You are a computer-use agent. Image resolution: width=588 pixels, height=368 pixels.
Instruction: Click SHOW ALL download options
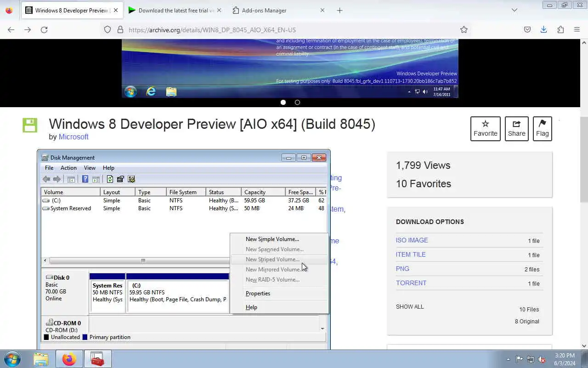[410, 307]
